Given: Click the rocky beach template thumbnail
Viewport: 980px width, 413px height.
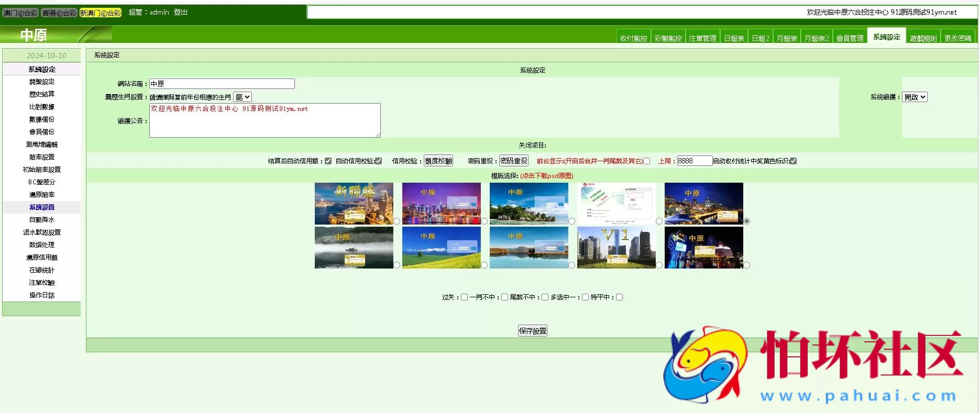Looking at the screenshot, I should [x=529, y=204].
